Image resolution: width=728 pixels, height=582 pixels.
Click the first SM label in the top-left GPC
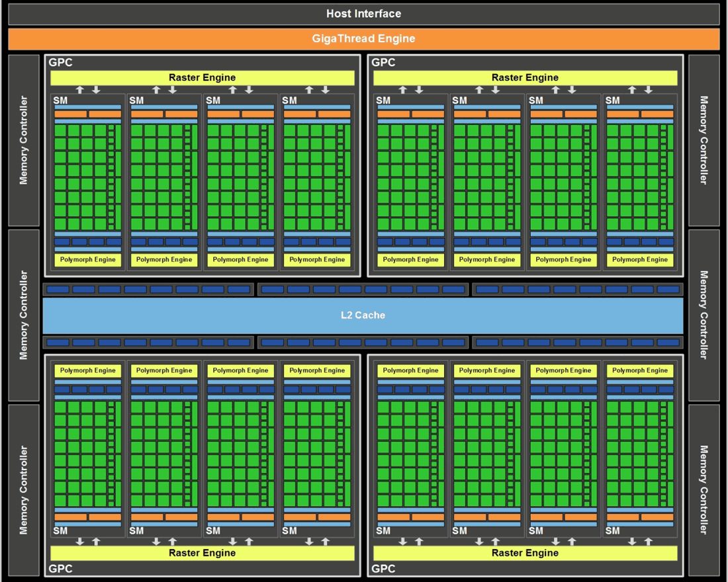[60, 101]
